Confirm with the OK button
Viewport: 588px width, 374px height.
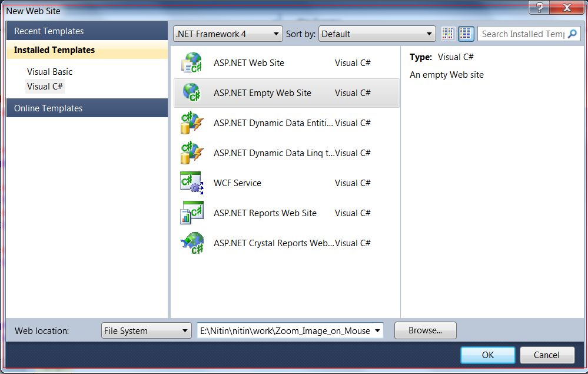coord(487,355)
